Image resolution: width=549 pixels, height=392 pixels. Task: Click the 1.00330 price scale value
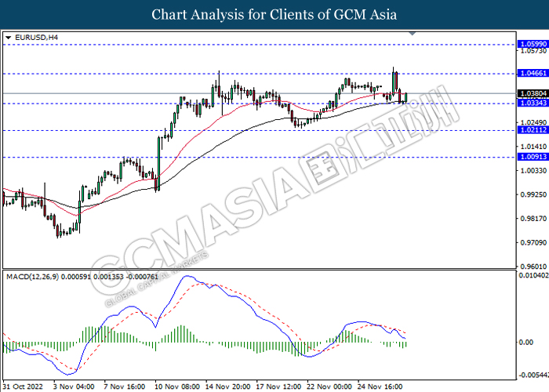pyautogui.click(x=533, y=170)
